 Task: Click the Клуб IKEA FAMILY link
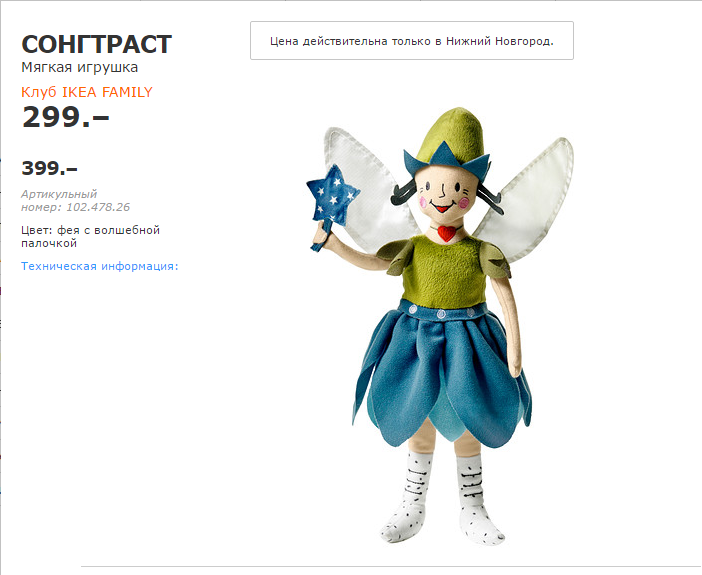87,92
